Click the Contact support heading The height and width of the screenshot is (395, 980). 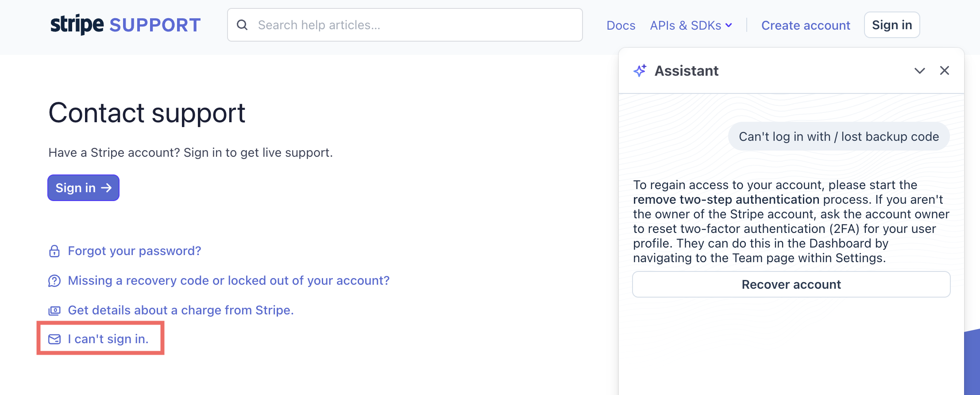pyautogui.click(x=147, y=113)
